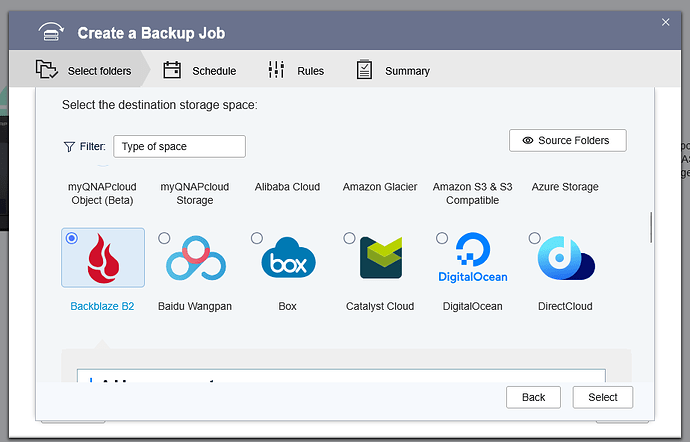Image resolution: width=690 pixels, height=442 pixels.
Task: Click the Backblaze B2 flame logo
Action: (102, 259)
